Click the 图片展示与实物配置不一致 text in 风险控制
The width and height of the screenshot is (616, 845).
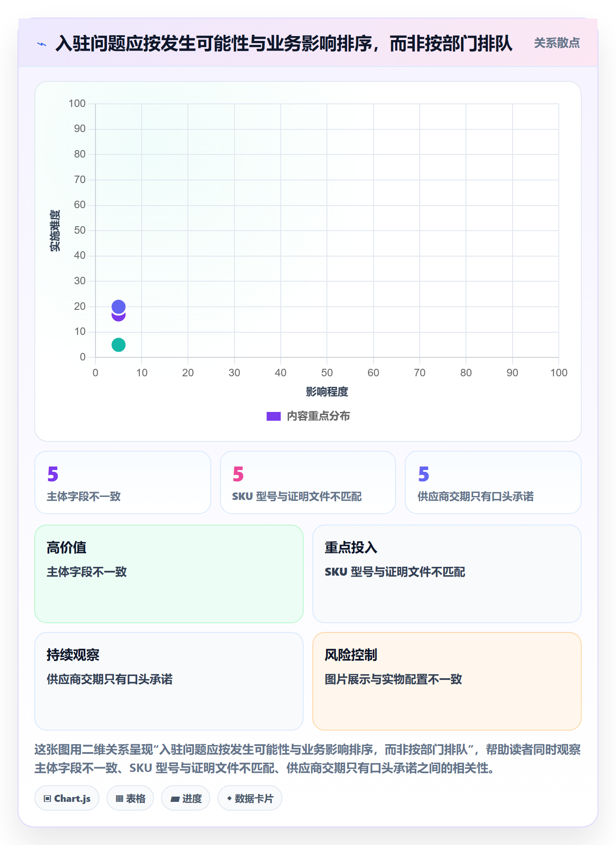pos(393,679)
